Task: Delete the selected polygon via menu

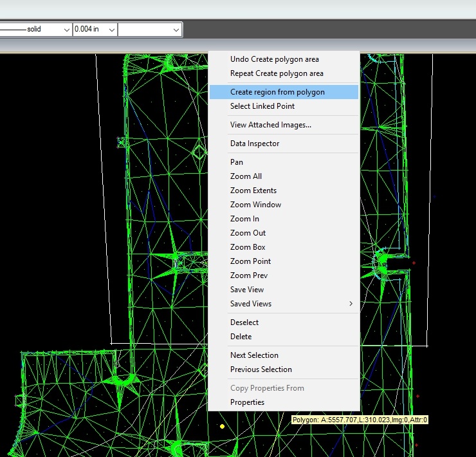Action: pyautogui.click(x=241, y=337)
